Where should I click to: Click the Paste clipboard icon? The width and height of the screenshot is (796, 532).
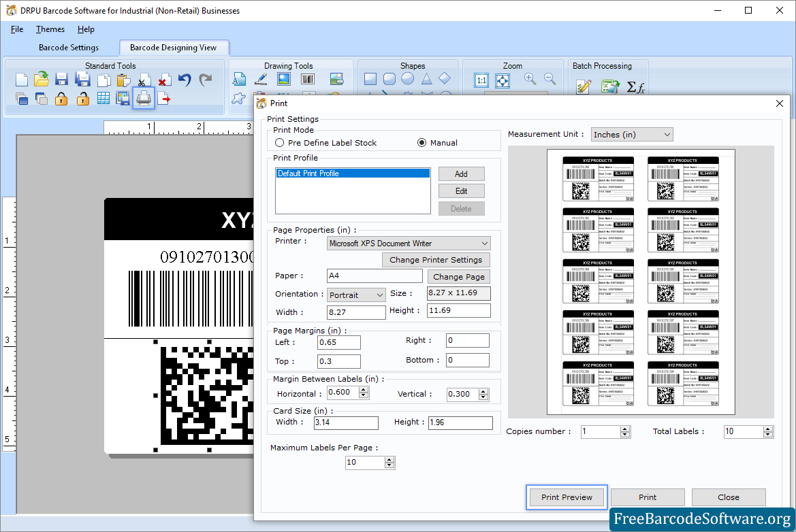tap(123, 80)
